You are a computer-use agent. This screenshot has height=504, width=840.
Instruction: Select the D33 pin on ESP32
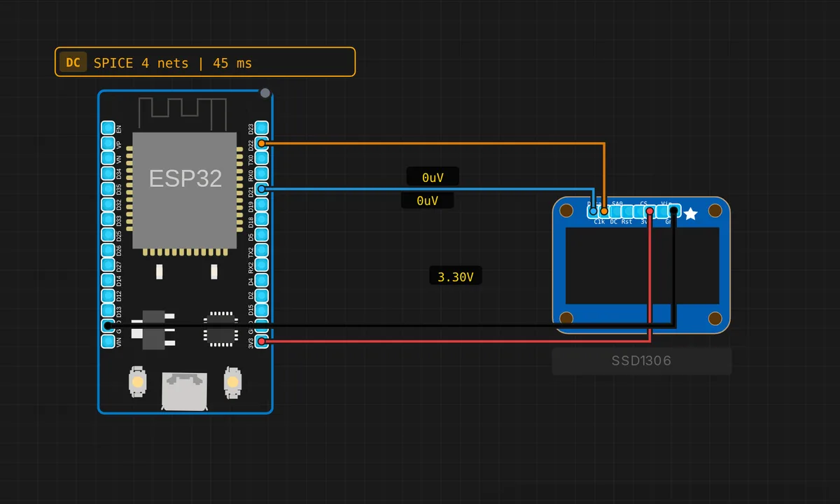pyautogui.click(x=108, y=219)
